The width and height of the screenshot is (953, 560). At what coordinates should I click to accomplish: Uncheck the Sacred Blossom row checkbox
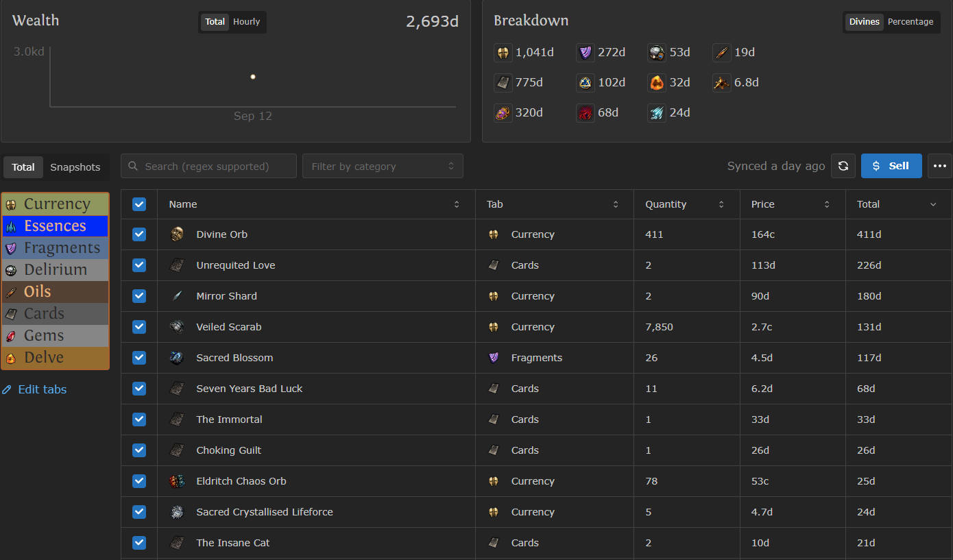139,358
